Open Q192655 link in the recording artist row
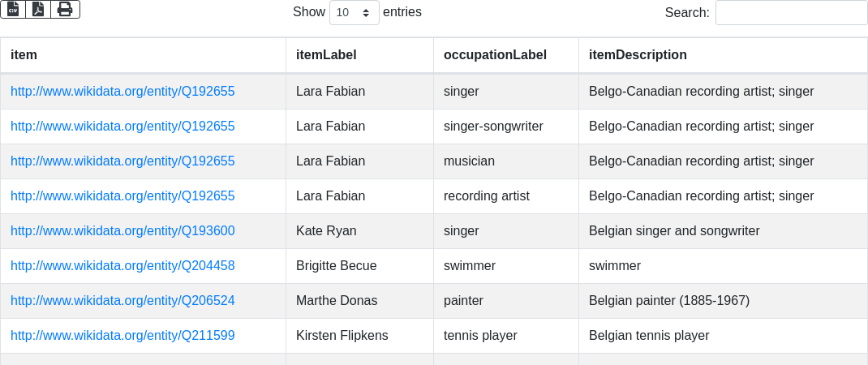 pyautogui.click(x=122, y=196)
